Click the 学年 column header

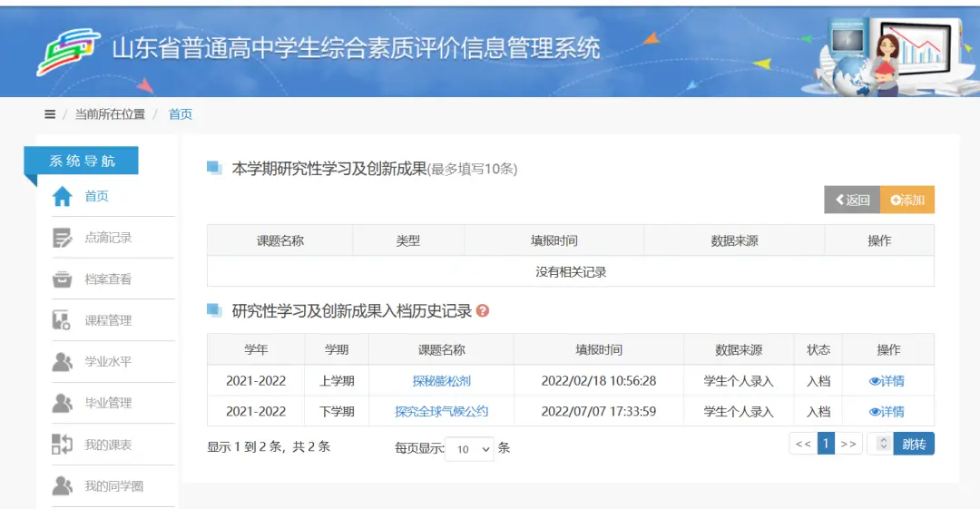256,349
